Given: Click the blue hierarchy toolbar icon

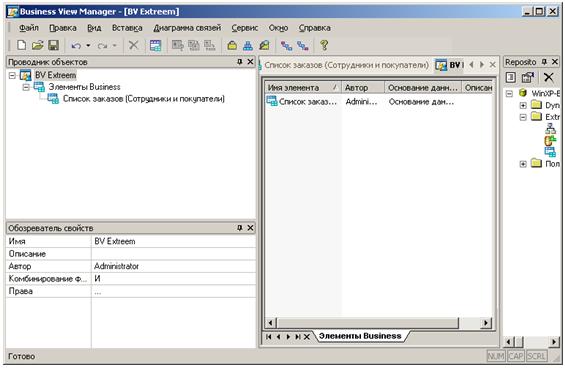Looking at the screenshot, I should point(248,45).
